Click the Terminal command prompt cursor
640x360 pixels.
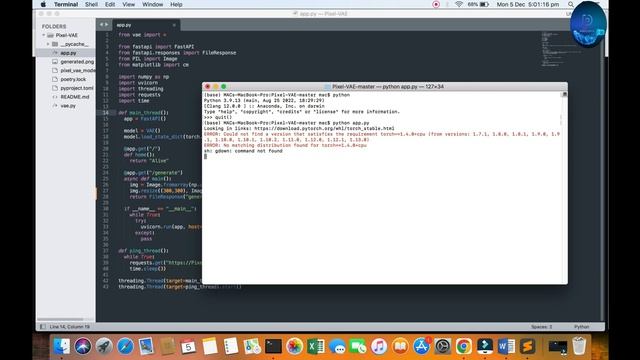coord(205,156)
